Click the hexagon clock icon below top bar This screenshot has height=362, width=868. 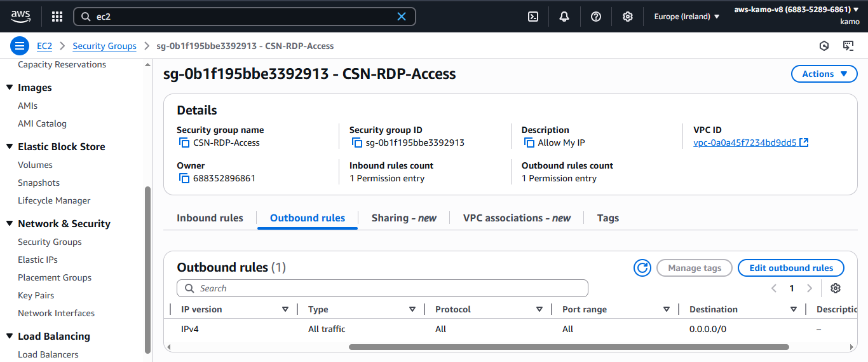(824, 46)
